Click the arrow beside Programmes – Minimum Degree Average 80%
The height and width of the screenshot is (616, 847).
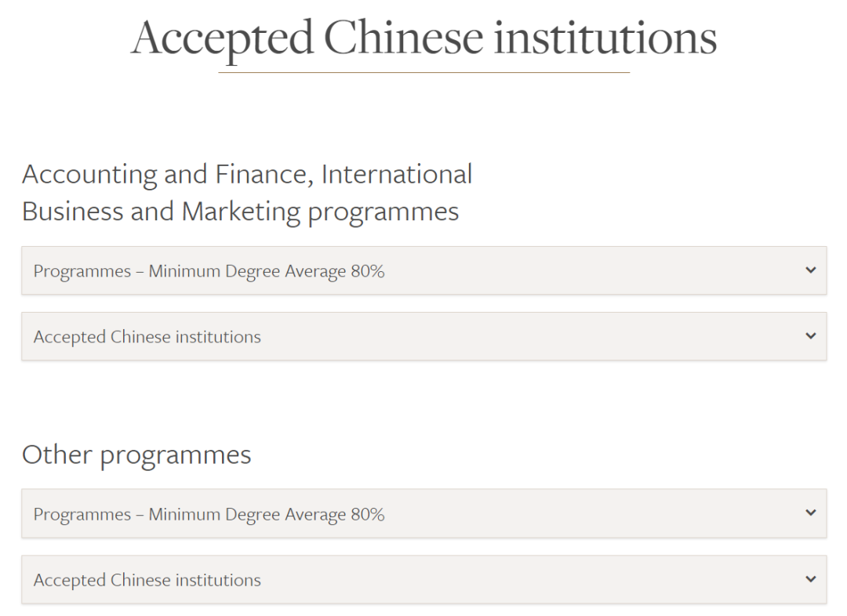(812, 270)
